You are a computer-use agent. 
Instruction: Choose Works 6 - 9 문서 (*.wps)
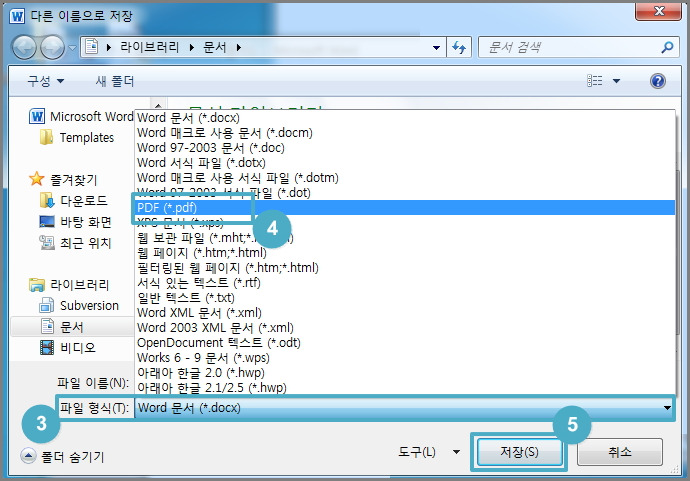tap(404, 357)
